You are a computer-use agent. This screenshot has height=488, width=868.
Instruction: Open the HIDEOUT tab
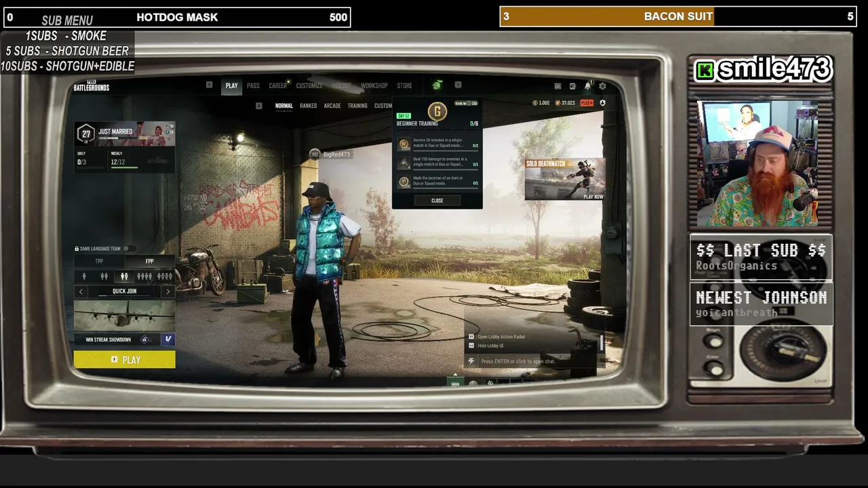tap(342, 86)
